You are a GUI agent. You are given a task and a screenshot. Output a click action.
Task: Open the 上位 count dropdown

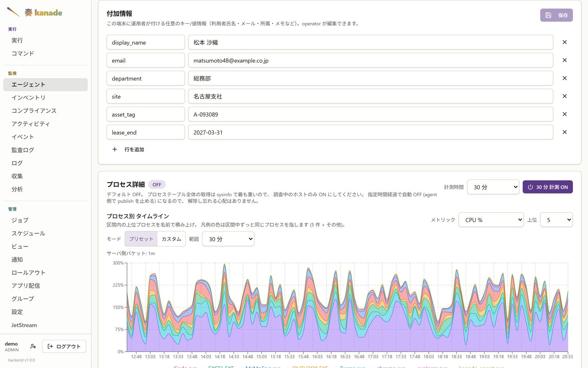coord(557,220)
